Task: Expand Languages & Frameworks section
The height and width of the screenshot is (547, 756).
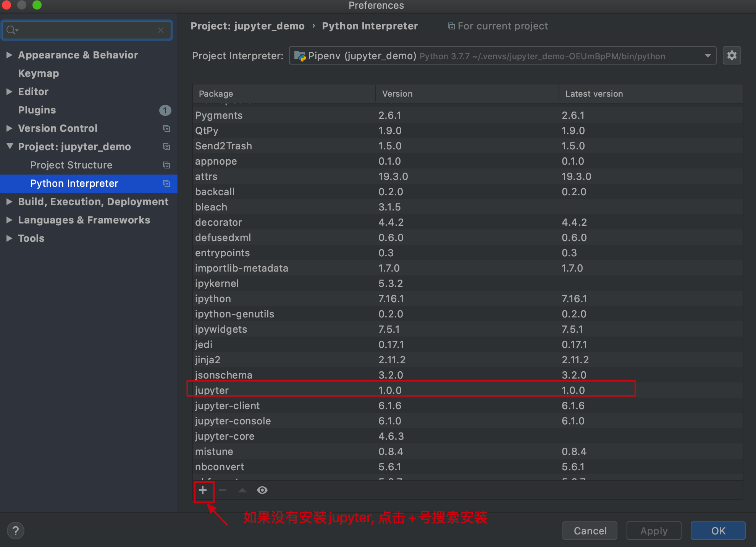Action: (9, 220)
